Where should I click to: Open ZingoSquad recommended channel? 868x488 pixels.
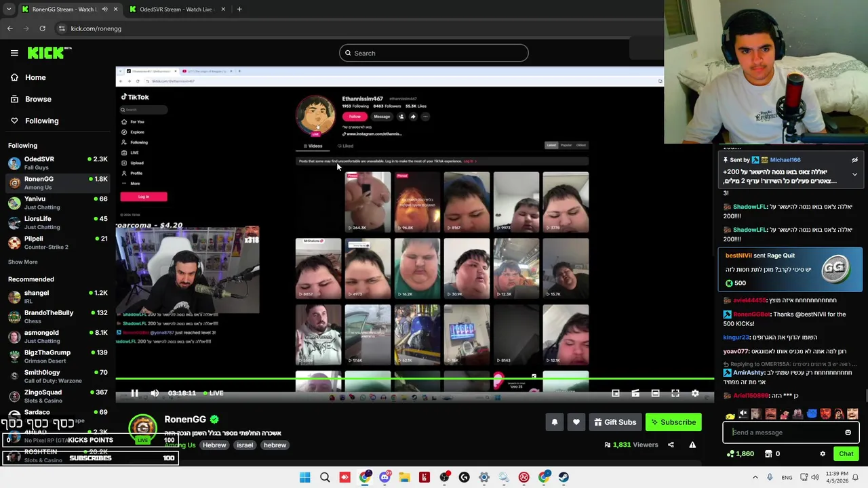[x=58, y=396]
